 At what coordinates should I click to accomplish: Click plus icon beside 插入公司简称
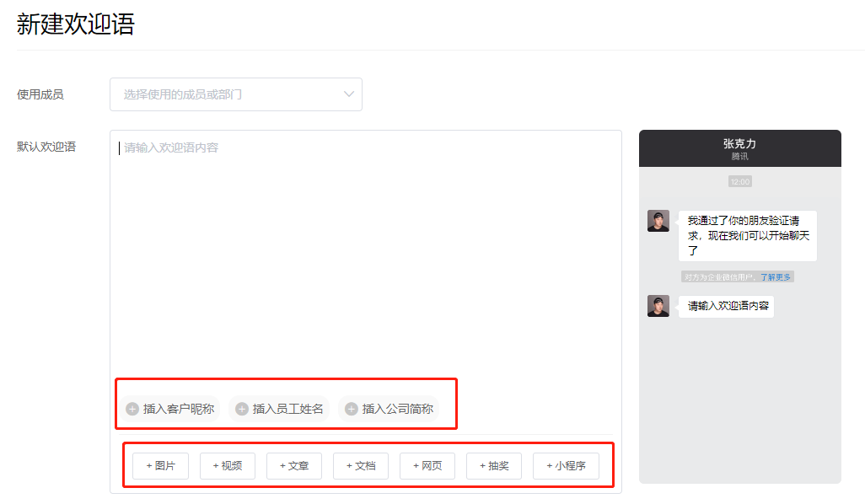pyautogui.click(x=352, y=409)
